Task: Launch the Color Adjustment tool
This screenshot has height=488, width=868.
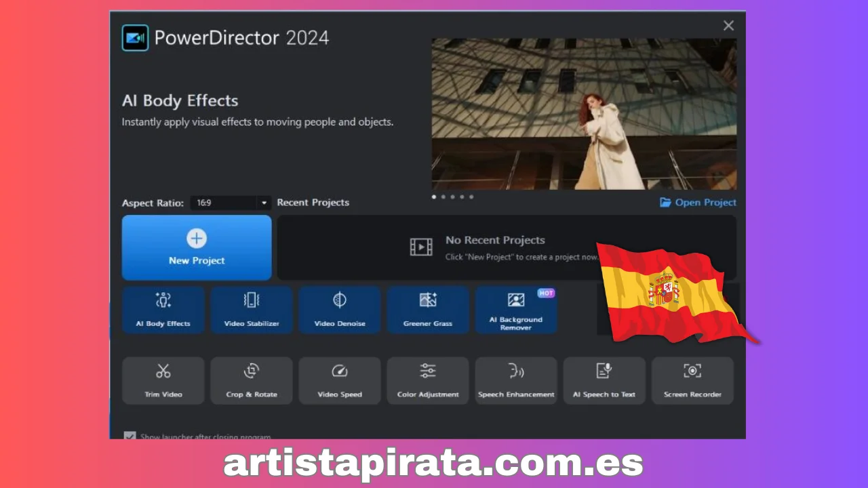Action: pyautogui.click(x=428, y=381)
